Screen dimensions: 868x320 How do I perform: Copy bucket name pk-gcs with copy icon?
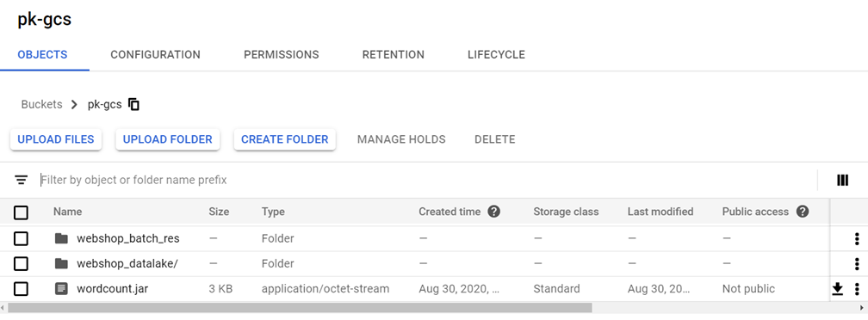click(133, 104)
